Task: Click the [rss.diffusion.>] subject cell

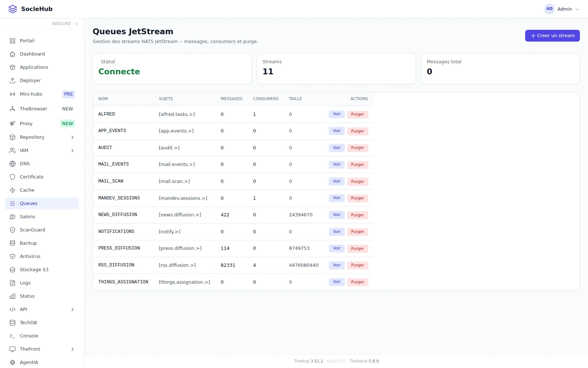Action: coord(177,265)
